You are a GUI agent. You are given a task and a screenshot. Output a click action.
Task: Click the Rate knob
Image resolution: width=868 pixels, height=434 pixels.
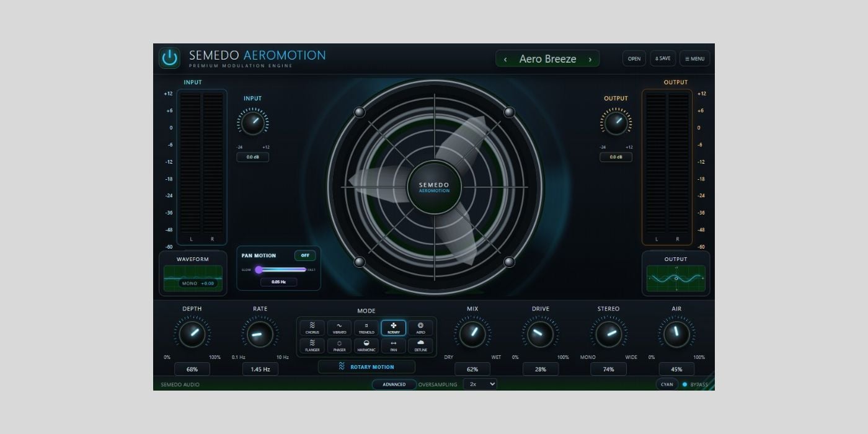260,334
